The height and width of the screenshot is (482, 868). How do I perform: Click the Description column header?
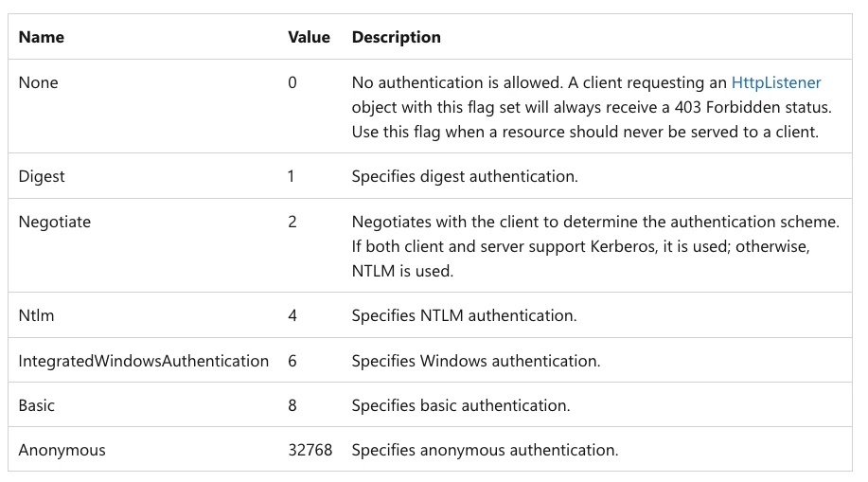click(x=396, y=38)
